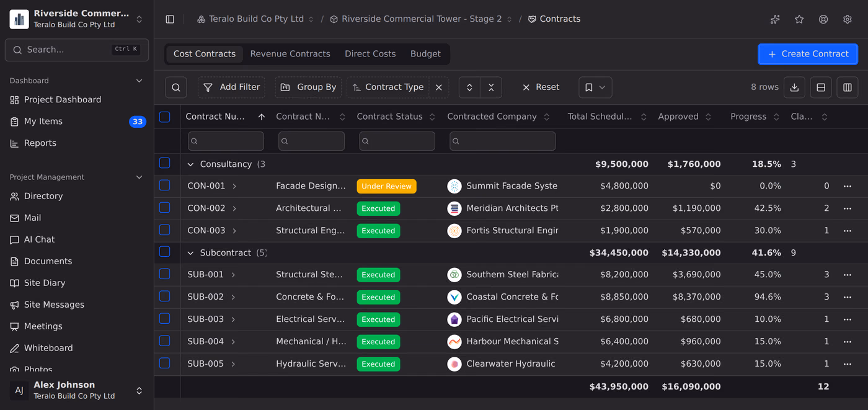Open row actions for SUB-004
The width and height of the screenshot is (868, 410).
848,342
